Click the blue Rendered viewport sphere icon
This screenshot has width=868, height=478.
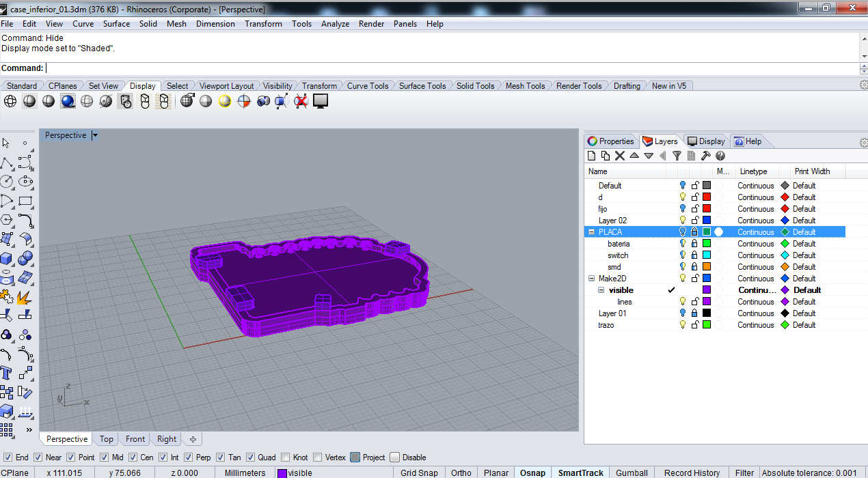68,101
